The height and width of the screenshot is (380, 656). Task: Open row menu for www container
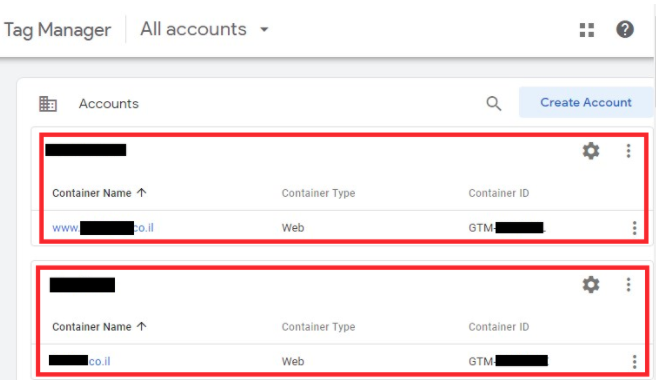pos(635,228)
